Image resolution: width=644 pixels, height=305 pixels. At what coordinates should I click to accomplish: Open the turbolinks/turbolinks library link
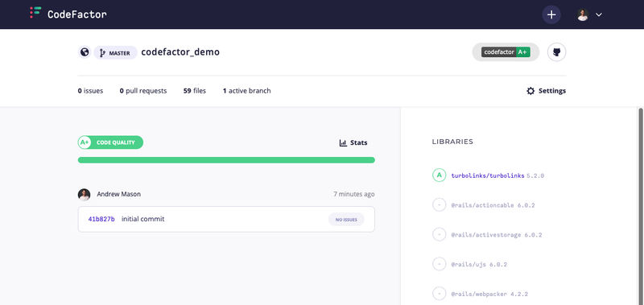(x=488, y=175)
